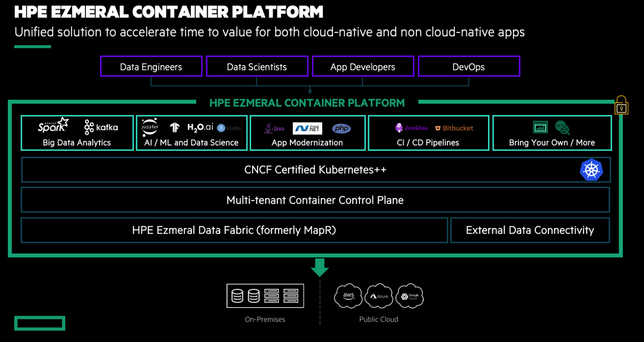Select the RStudio logo
644x342 pixels.
[x=229, y=128]
